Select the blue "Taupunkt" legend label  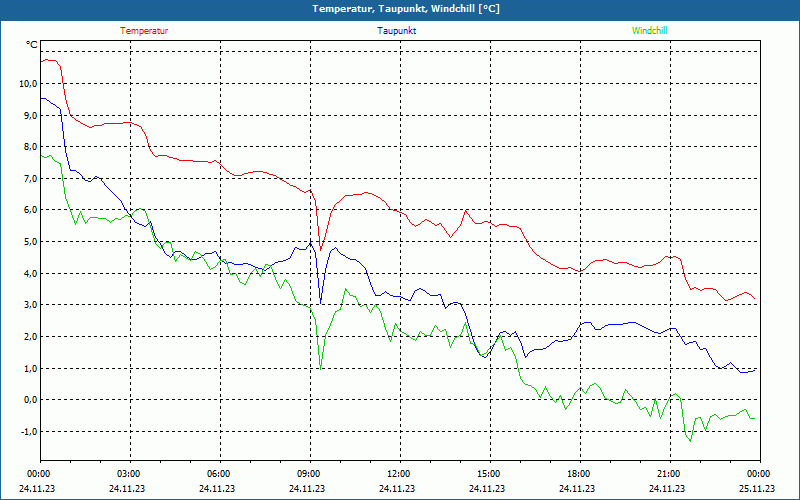coord(396,31)
